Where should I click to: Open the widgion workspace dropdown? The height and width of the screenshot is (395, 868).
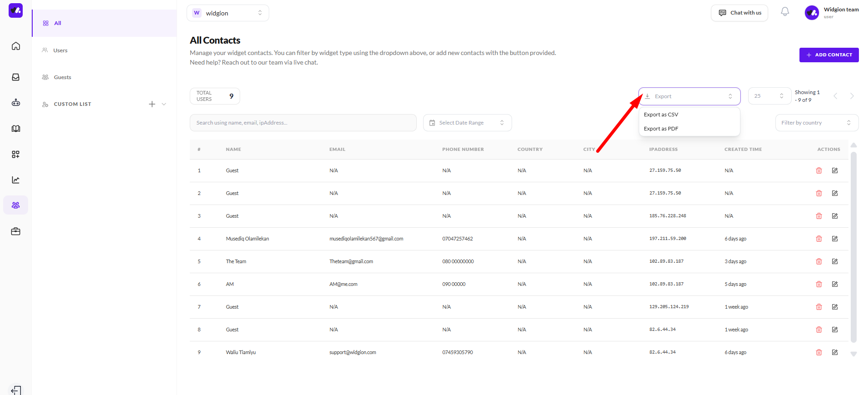(227, 13)
